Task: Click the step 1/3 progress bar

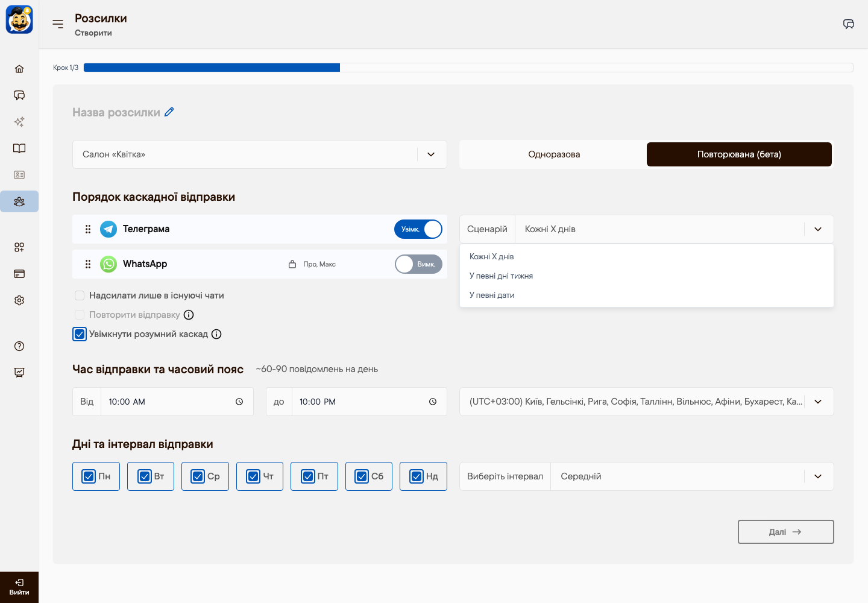Action: [468, 68]
